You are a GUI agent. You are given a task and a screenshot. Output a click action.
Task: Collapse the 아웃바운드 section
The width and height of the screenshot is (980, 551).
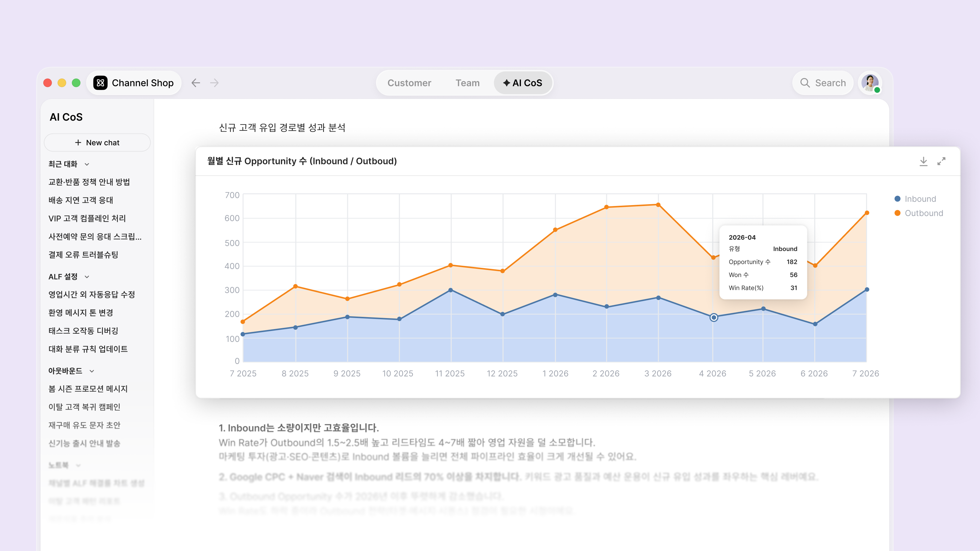click(92, 371)
